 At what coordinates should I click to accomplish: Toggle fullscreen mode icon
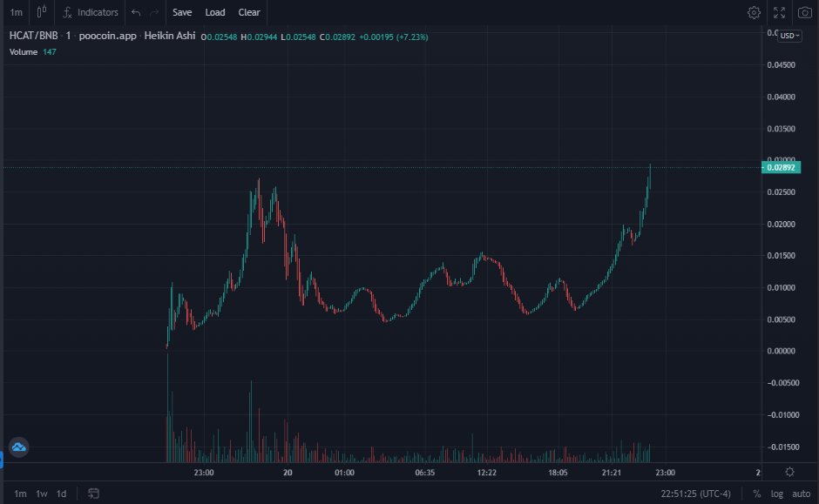click(x=779, y=12)
